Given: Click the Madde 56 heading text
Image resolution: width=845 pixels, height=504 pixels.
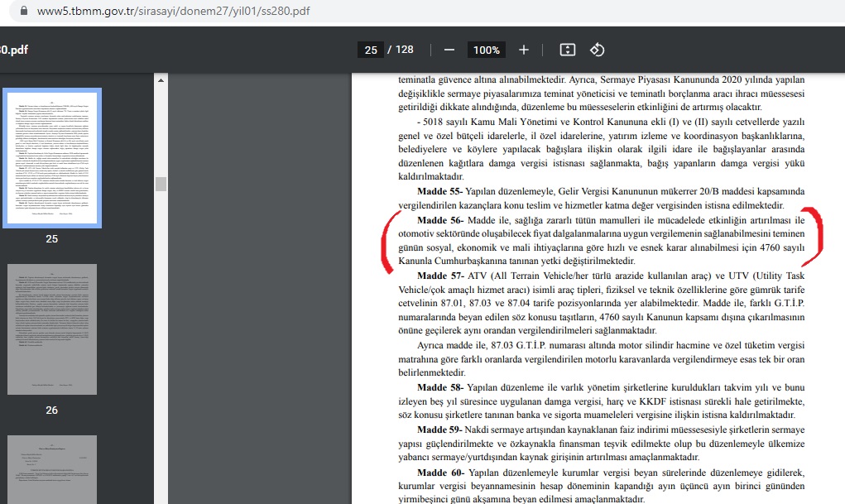Looking at the screenshot, I should (x=440, y=220).
